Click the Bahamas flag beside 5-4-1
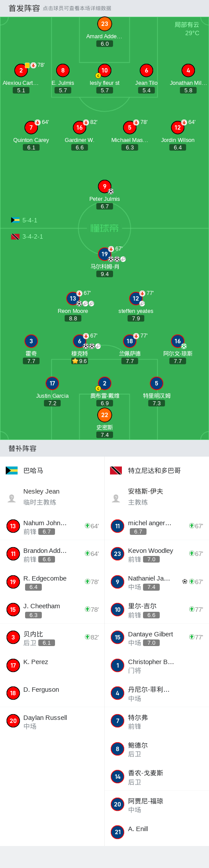This screenshot has height=868, width=209. (x=15, y=220)
